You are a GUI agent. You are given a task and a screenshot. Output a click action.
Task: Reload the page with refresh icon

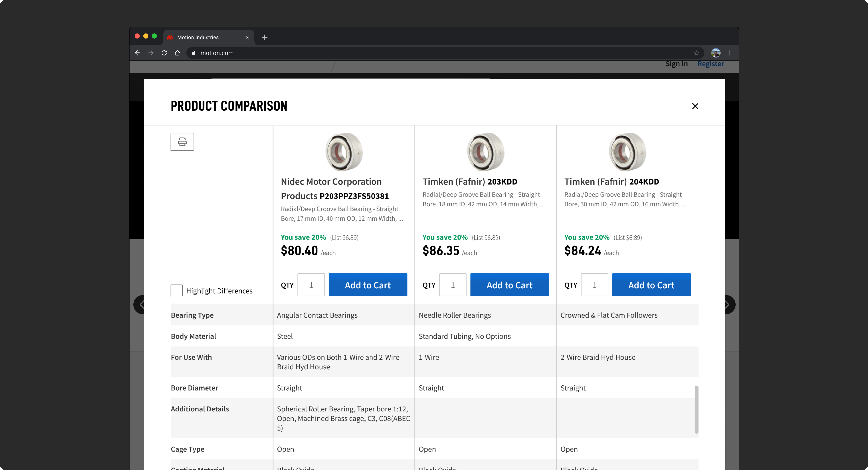tap(164, 53)
